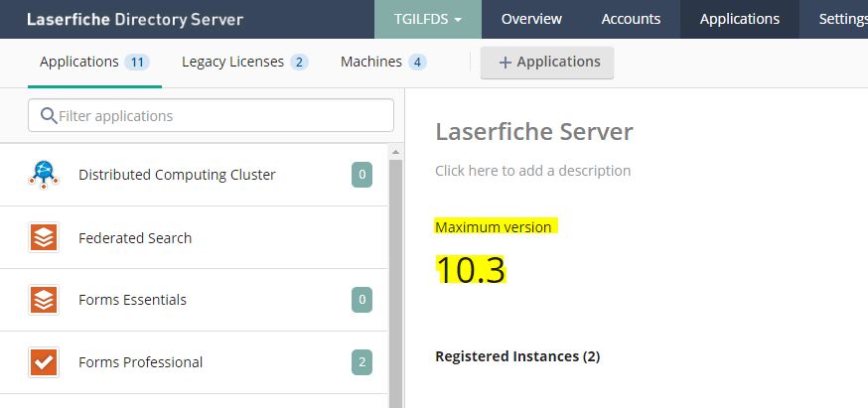Click inside the Filter applications field

pyautogui.click(x=218, y=116)
